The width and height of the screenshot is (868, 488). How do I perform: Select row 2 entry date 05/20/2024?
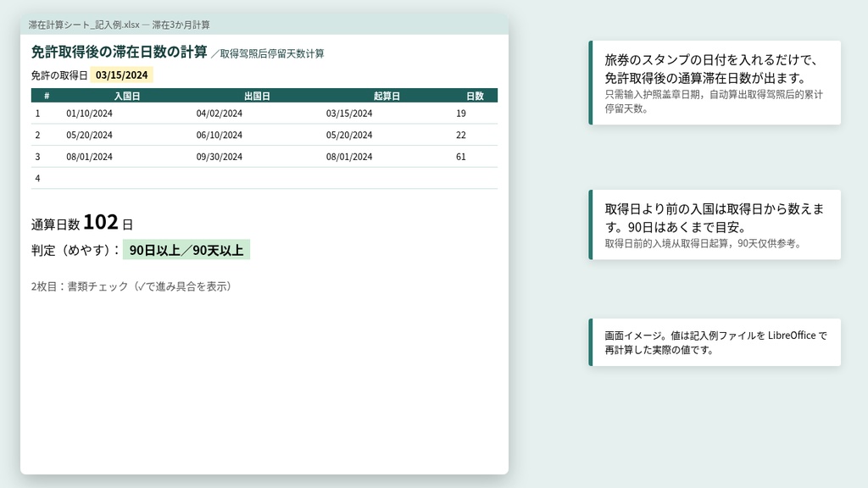point(89,135)
